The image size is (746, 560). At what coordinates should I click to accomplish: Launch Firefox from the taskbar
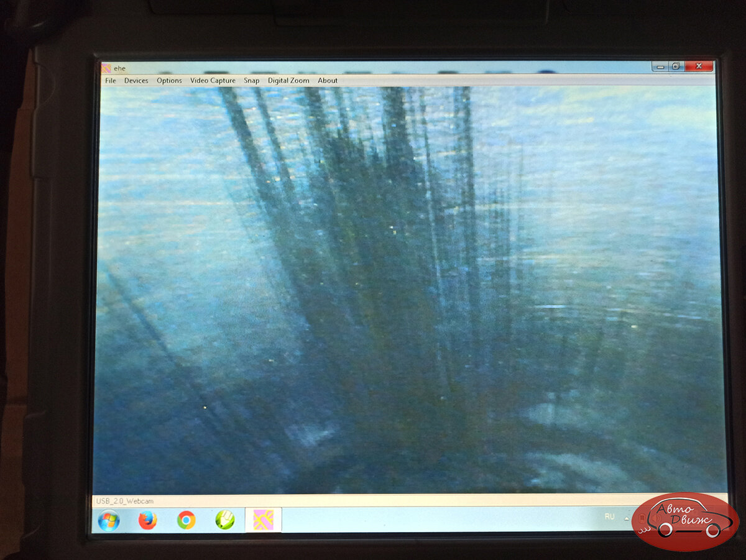(x=147, y=520)
